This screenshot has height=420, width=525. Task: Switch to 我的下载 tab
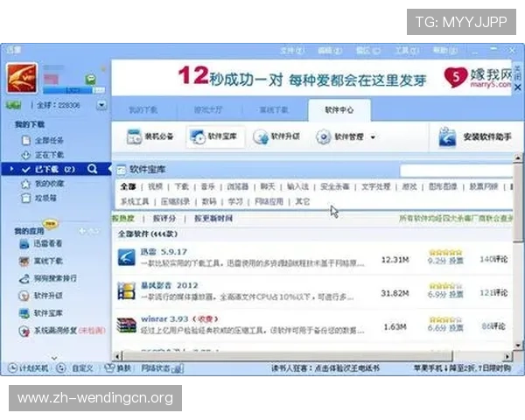(143, 110)
